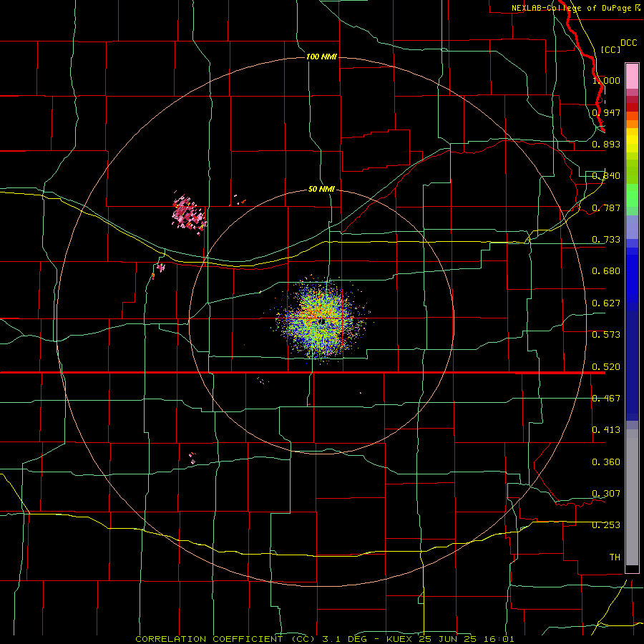Select the 0.733 scale value
The height and width of the screenshot is (644, 644).
(x=606, y=240)
